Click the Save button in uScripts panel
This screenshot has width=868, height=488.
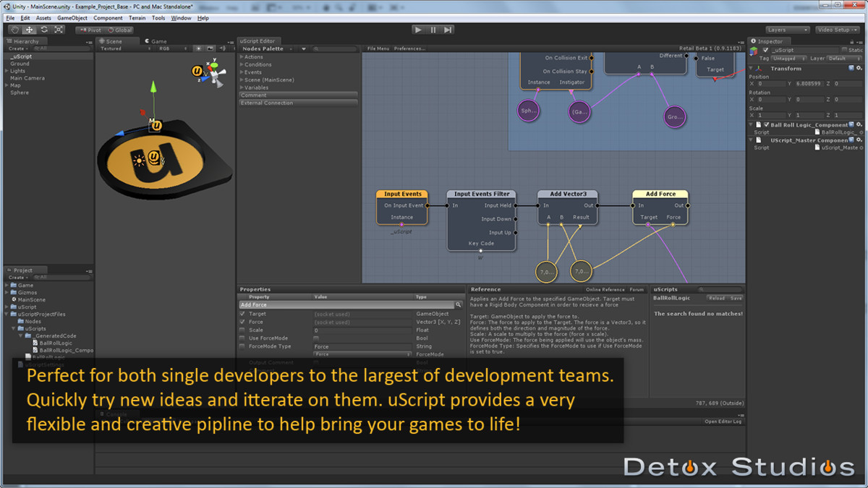click(x=736, y=298)
